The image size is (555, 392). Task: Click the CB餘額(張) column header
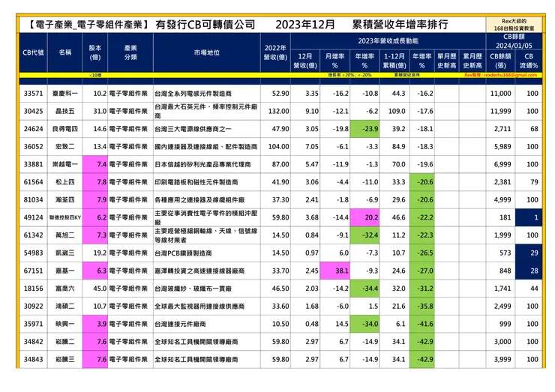pos(500,61)
